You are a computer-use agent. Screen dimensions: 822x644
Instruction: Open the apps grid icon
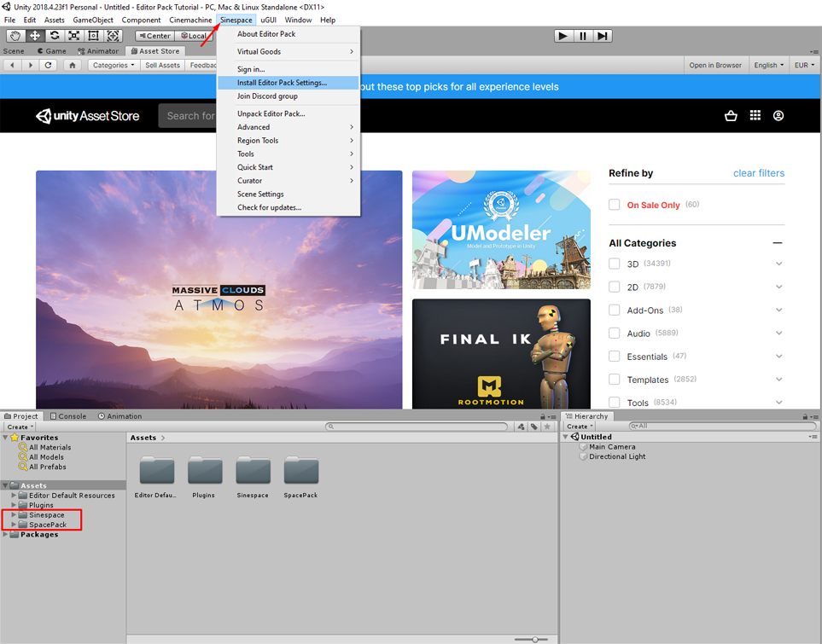(755, 115)
